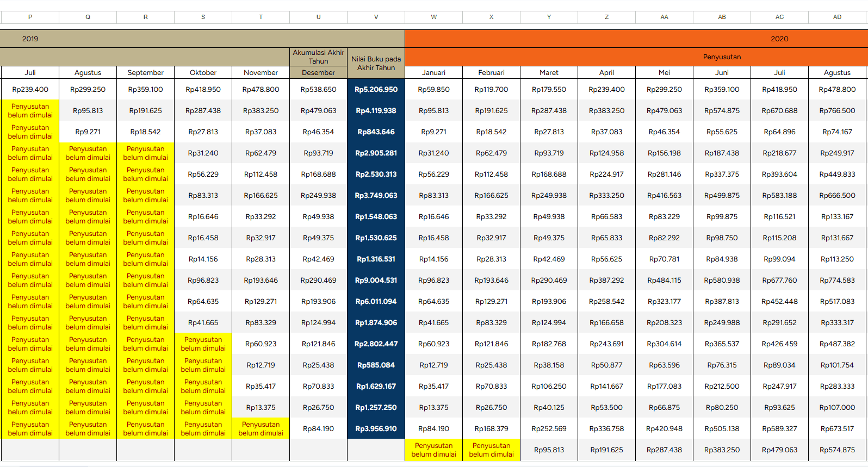The width and height of the screenshot is (868, 467).
Task: Click the Rp299.250 cell under 2019 Agustus
Action: pos(88,89)
